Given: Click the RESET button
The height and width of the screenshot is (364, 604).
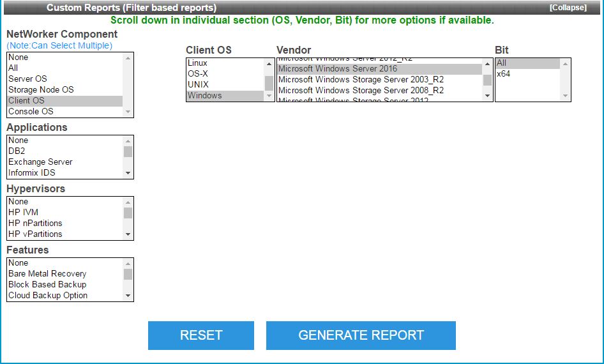Looking at the screenshot, I should [x=201, y=335].
